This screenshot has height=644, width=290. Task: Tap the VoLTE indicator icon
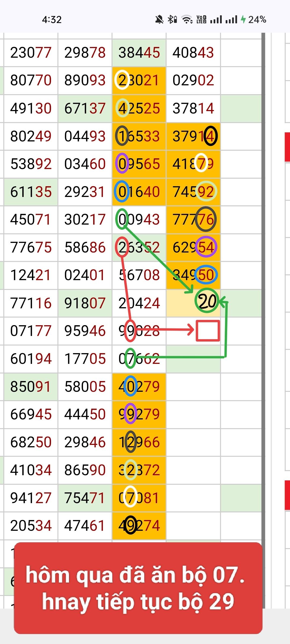point(201,20)
